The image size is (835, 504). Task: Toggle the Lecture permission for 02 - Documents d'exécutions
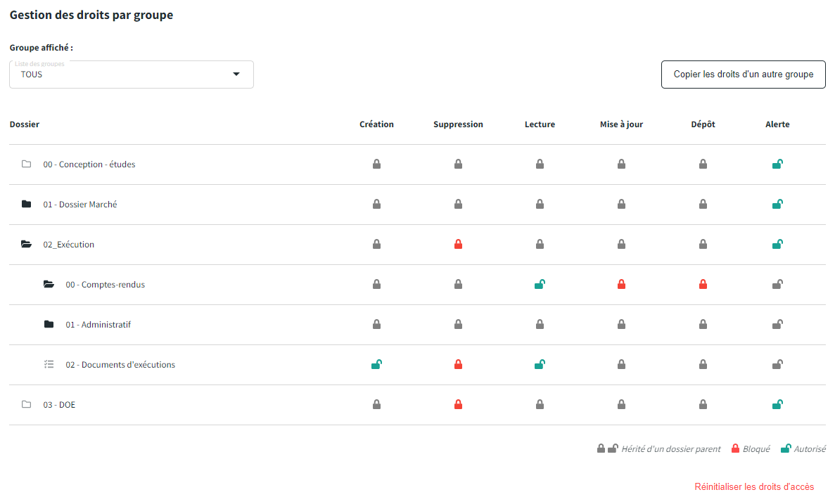point(540,365)
